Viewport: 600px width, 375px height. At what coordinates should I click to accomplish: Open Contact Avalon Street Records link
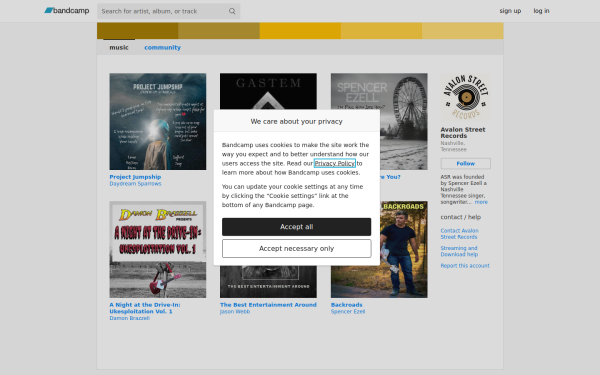coord(459,234)
